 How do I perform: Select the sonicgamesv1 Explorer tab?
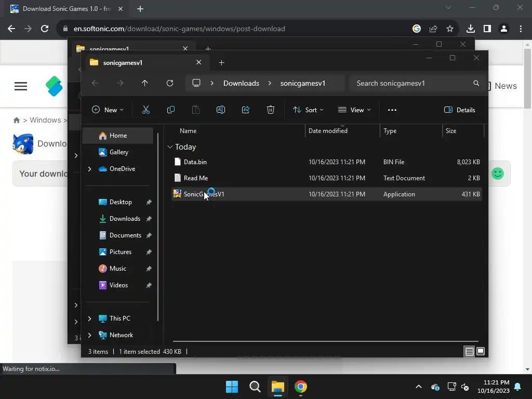(142, 62)
